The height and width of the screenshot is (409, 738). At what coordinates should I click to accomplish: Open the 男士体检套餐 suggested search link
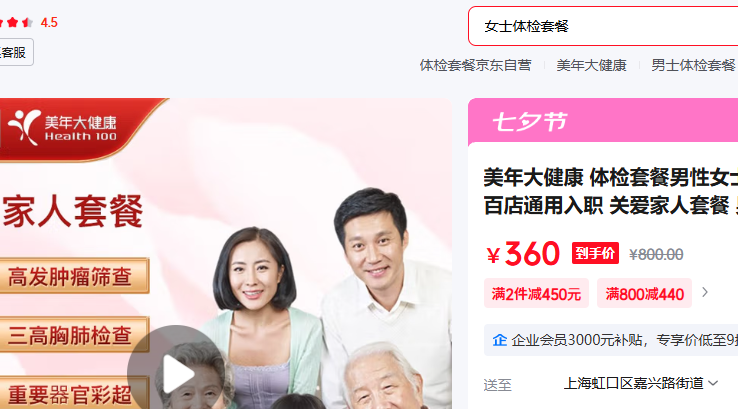[693, 65]
